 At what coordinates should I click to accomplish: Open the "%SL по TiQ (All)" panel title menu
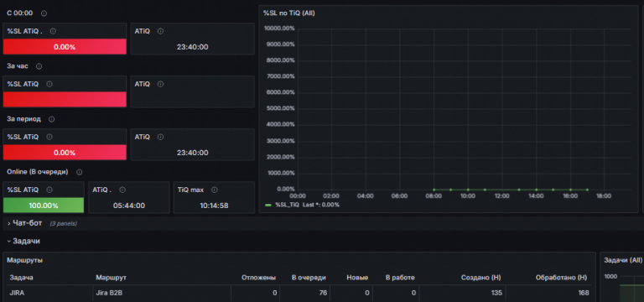coord(288,13)
